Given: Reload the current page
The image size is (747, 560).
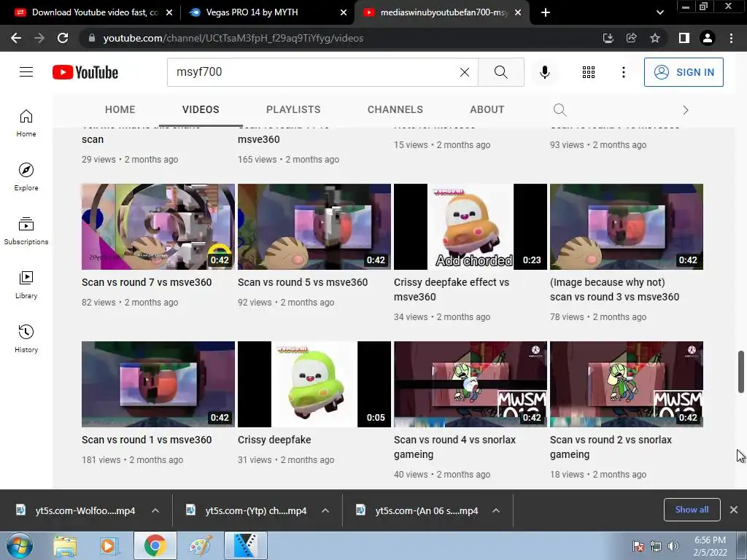Looking at the screenshot, I should click(x=63, y=38).
